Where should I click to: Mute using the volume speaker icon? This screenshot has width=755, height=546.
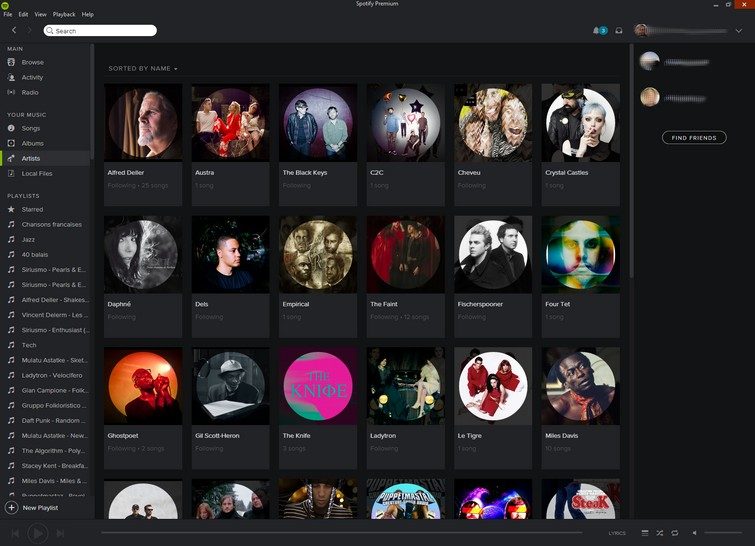694,533
